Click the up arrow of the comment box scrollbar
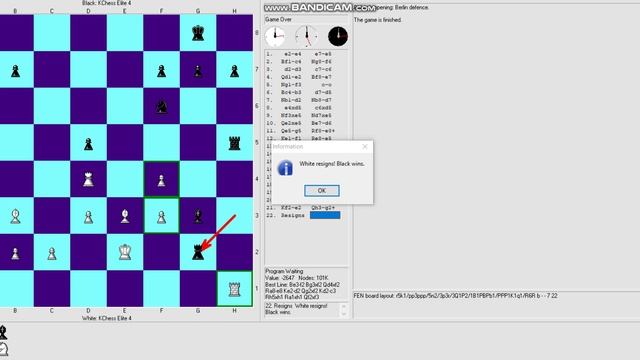Viewport: 640px width, 360px height. [343, 306]
